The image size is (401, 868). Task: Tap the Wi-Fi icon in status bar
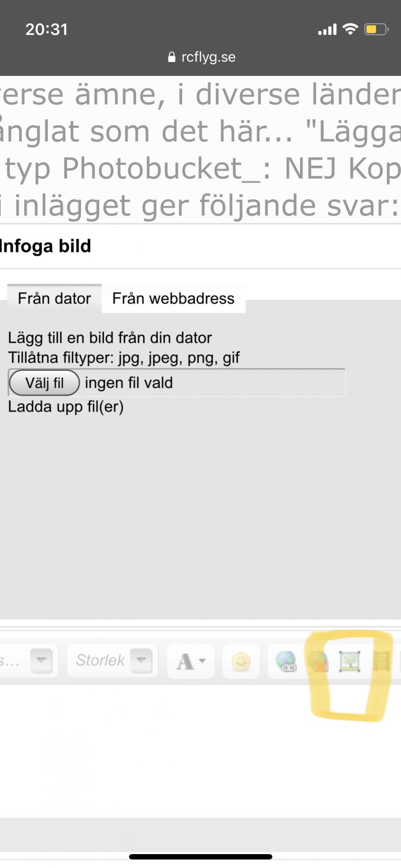point(351,29)
